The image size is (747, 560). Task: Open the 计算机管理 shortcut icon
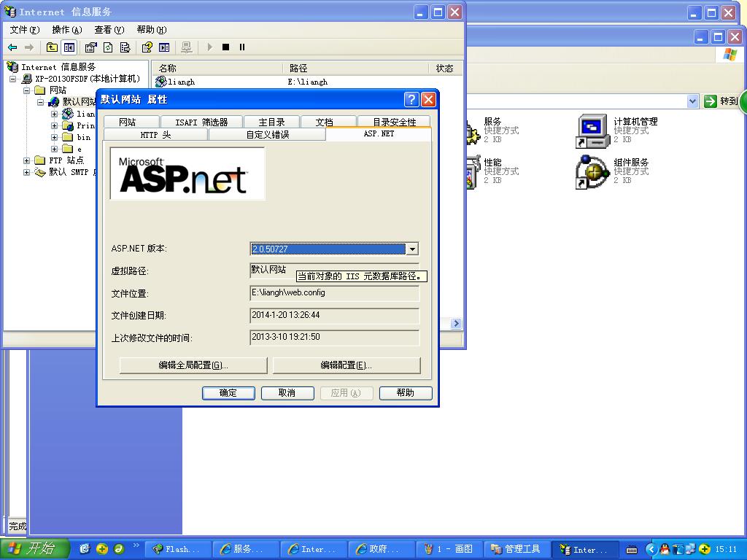pyautogui.click(x=592, y=131)
